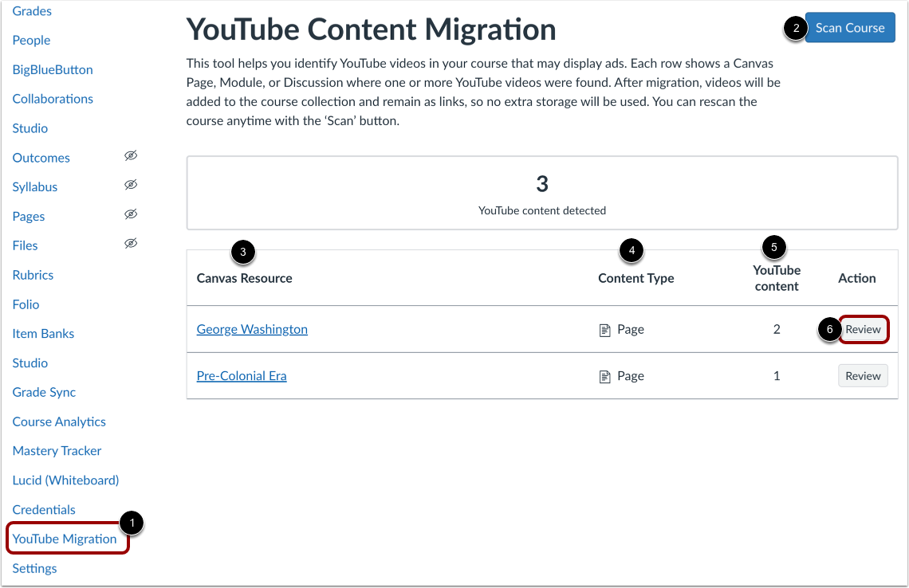Go to course Settings
Image resolution: width=909 pixels, height=588 pixels.
34,568
